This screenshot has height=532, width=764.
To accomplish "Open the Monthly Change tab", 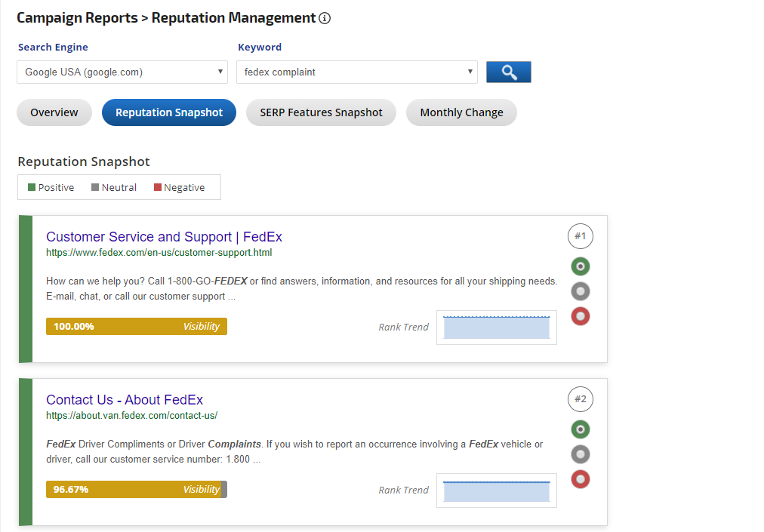I will 461,112.
